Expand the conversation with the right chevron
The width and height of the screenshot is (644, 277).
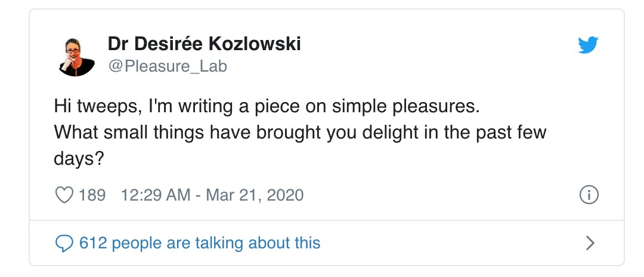[x=590, y=242]
